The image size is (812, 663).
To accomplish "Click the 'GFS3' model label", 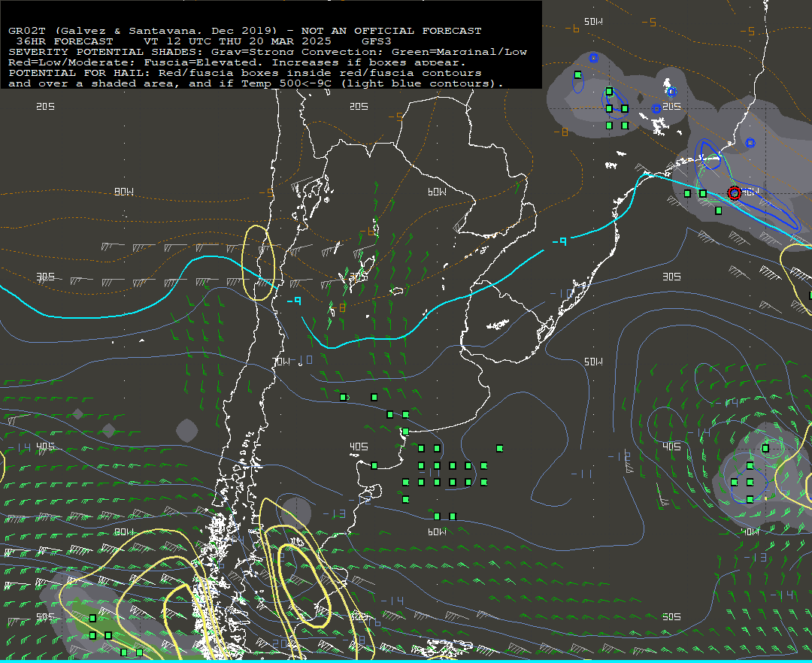I will pyautogui.click(x=377, y=41).
